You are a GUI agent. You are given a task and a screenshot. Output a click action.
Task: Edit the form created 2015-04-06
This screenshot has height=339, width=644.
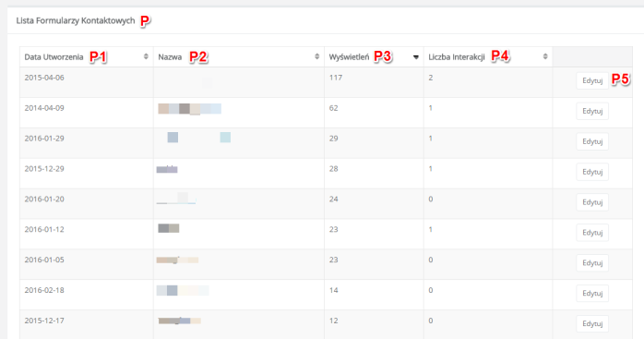coord(592,80)
